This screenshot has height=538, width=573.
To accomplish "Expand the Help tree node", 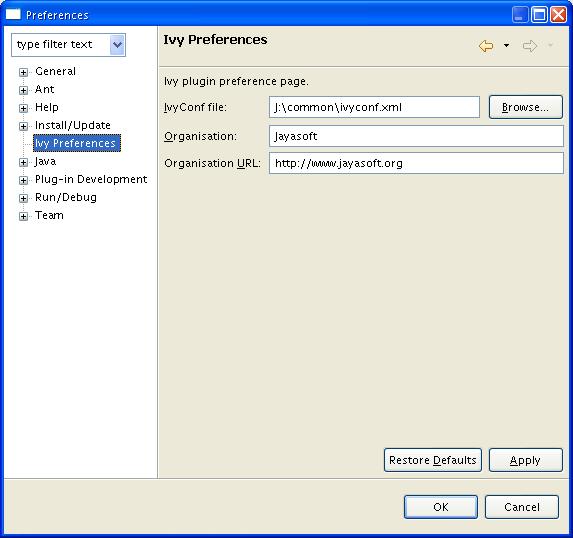I will point(23,108).
